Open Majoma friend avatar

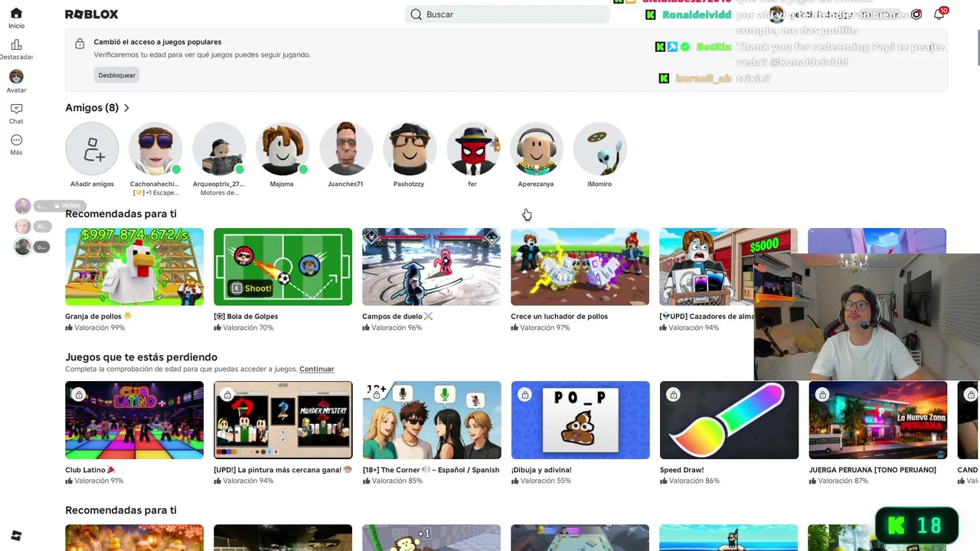tap(283, 148)
